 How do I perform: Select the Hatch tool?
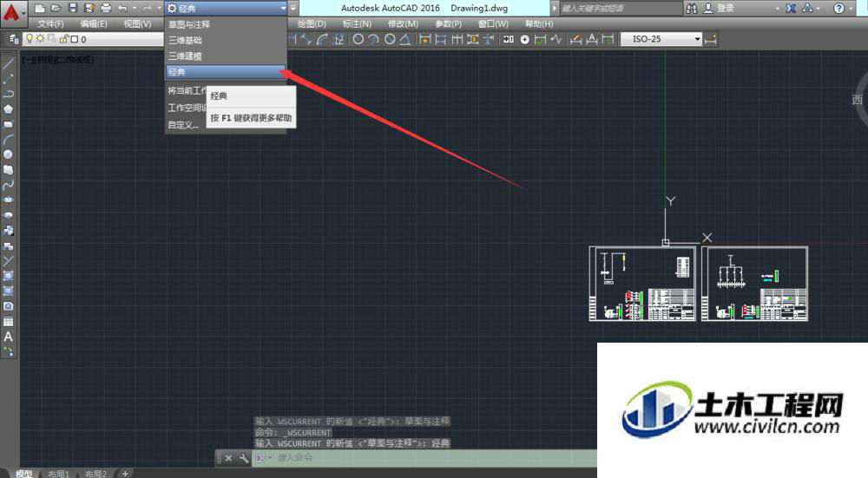(9, 276)
